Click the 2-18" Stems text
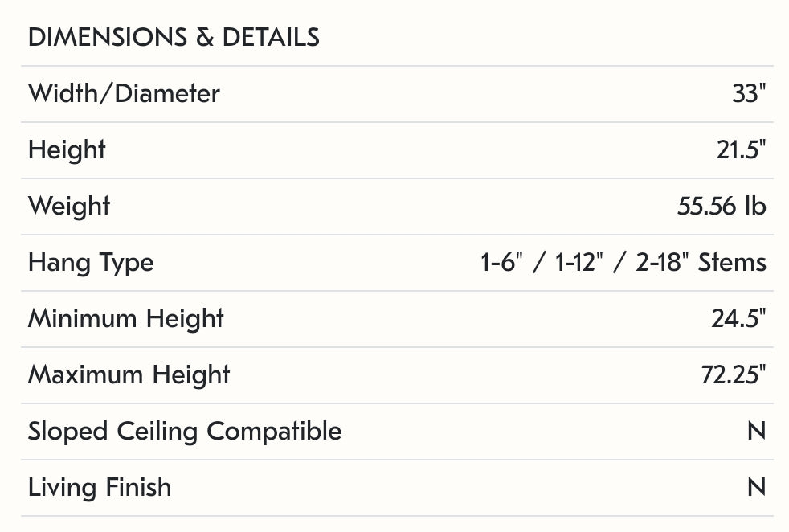The width and height of the screenshot is (789, 532). click(701, 263)
